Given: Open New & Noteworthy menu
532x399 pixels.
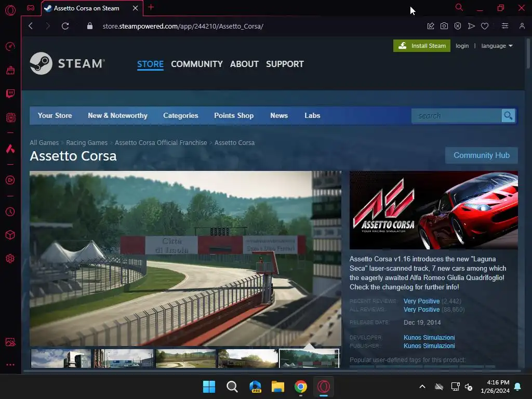Looking at the screenshot, I should tap(117, 115).
